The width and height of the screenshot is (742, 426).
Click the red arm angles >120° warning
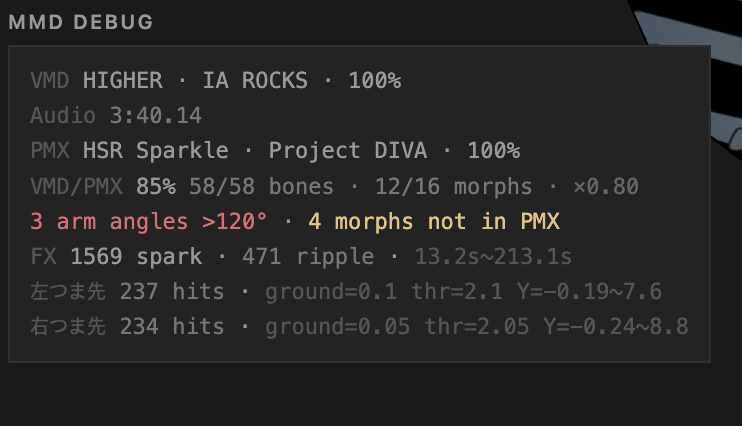(x=148, y=221)
